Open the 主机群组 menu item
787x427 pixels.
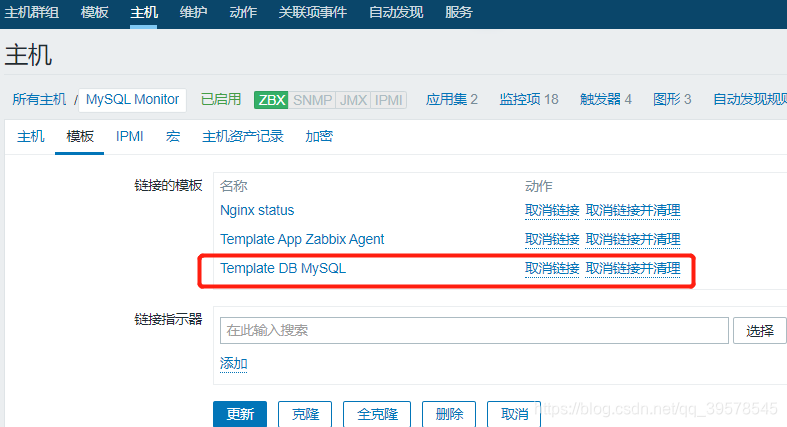(x=32, y=12)
